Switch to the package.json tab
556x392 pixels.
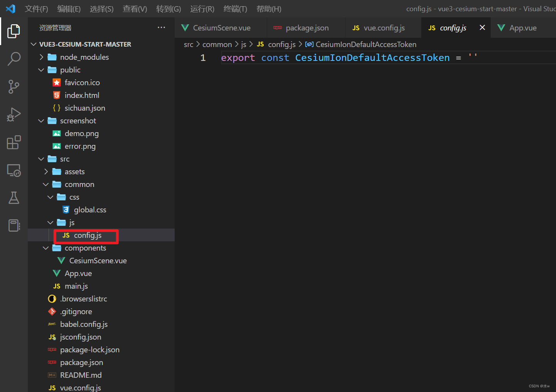306,28
